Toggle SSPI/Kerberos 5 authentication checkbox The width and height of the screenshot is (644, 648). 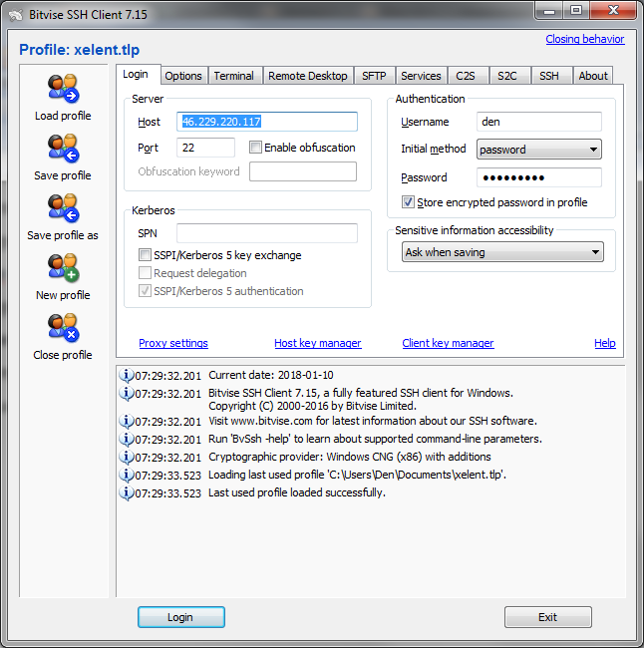coord(145,291)
